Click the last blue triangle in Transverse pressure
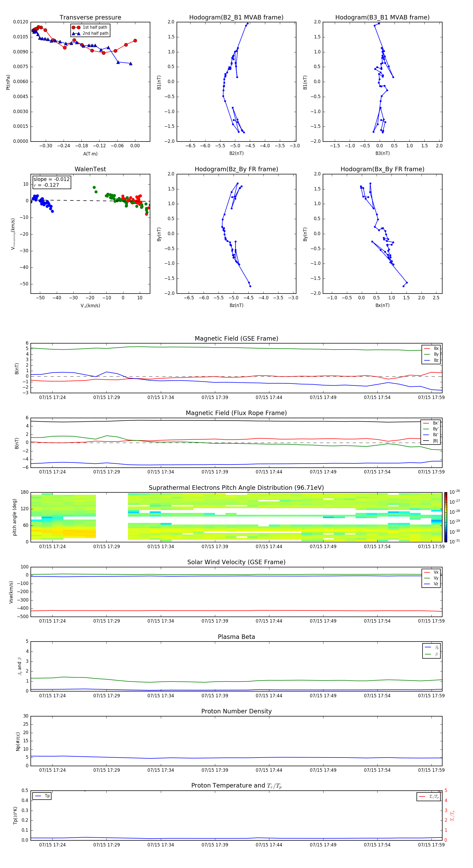Screen dimensions: 473x868 click(131, 64)
